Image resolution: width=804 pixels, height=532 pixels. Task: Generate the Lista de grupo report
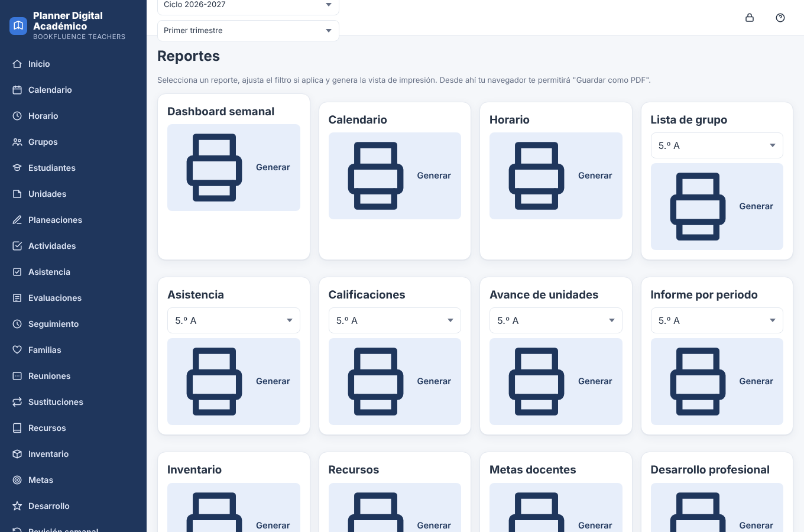[717, 206]
